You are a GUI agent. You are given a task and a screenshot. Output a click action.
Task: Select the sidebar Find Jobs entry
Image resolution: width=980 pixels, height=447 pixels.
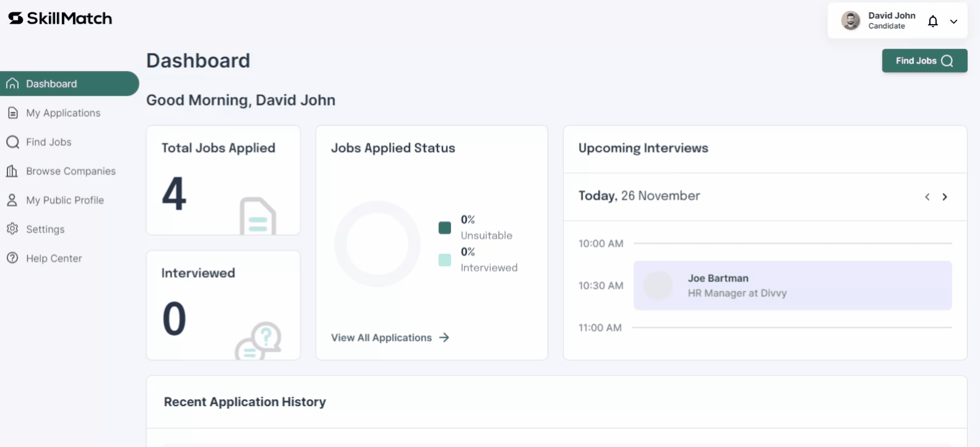click(x=49, y=142)
